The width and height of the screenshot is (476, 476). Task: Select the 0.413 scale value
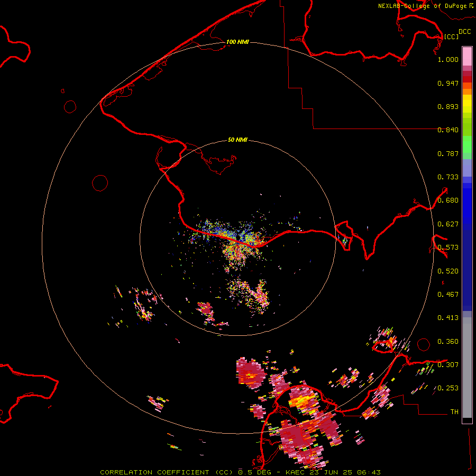coord(448,318)
